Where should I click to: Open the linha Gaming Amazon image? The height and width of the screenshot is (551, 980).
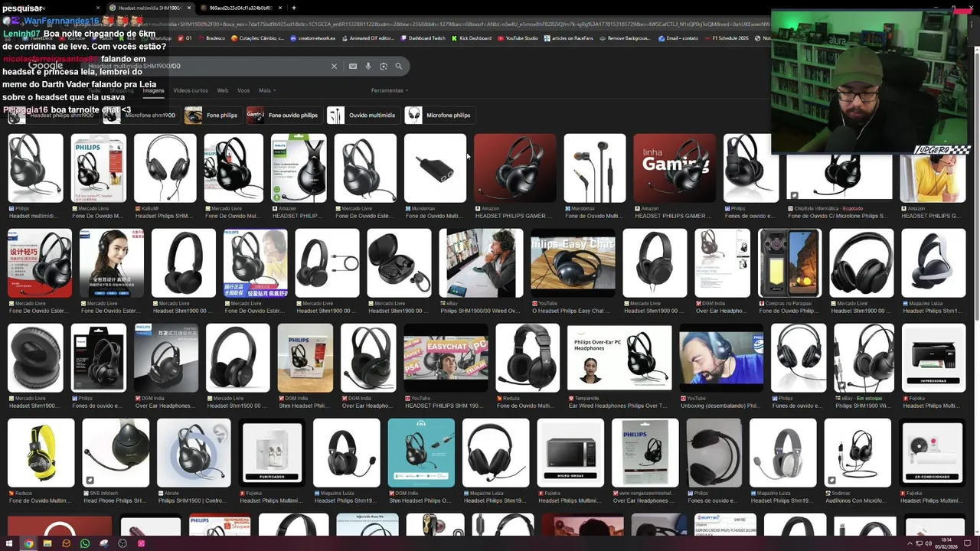click(675, 168)
